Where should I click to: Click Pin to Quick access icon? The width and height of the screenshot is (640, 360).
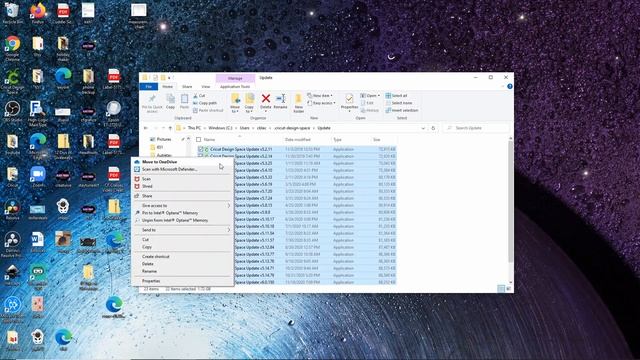[152, 98]
